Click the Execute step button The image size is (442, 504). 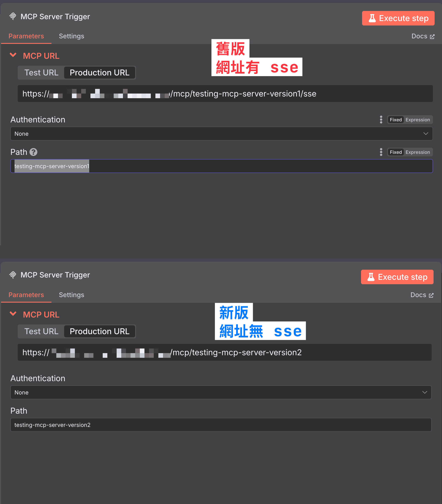click(x=398, y=18)
